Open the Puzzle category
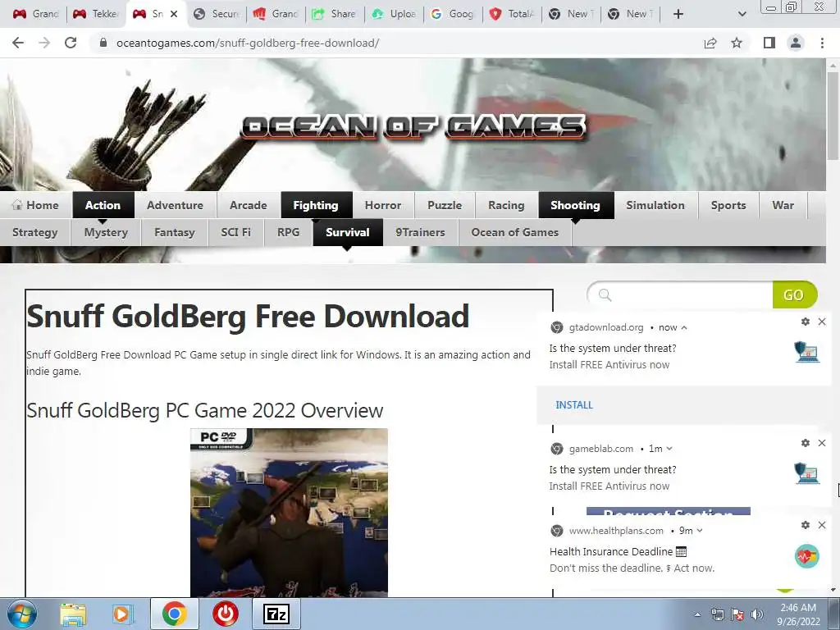Viewport: 840px width, 630px height. (x=445, y=205)
